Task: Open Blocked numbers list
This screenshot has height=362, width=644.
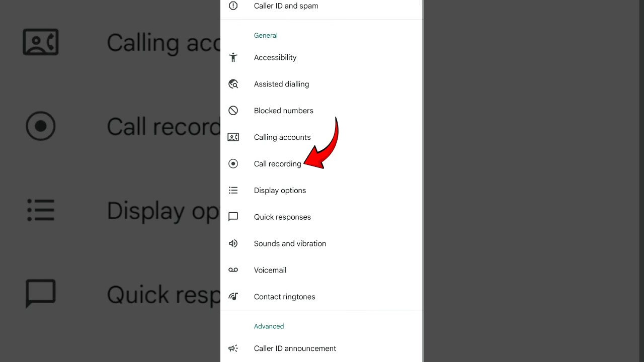Action: [283, 111]
